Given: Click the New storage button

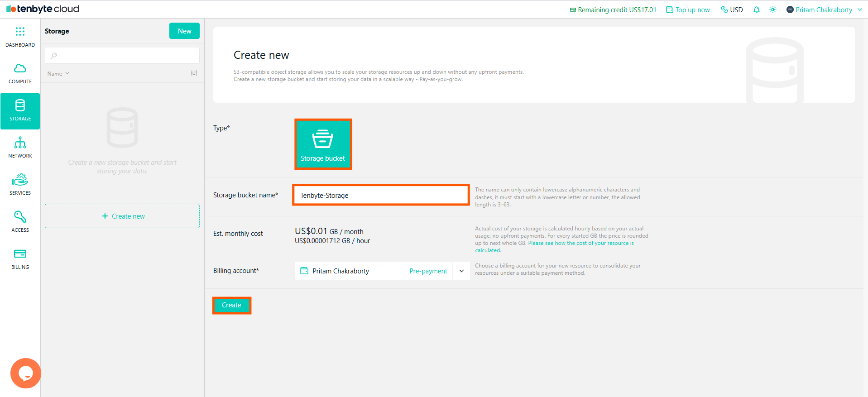Looking at the screenshot, I should 184,31.
